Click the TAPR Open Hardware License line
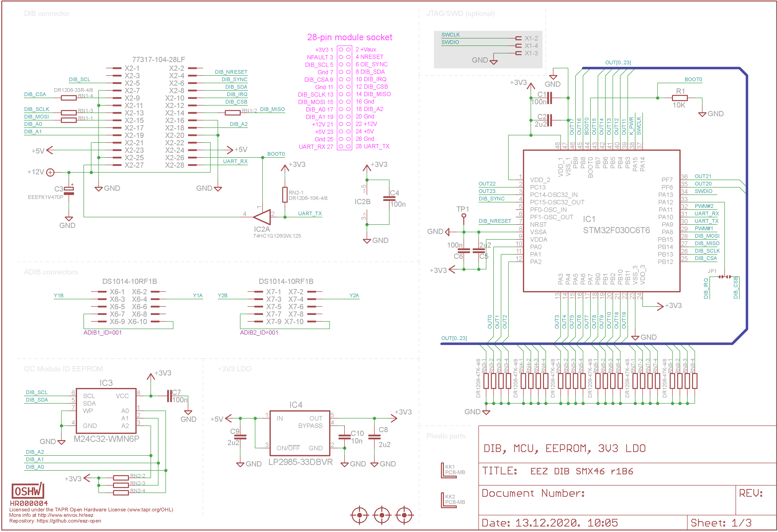 pyautogui.click(x=91, y=510)
